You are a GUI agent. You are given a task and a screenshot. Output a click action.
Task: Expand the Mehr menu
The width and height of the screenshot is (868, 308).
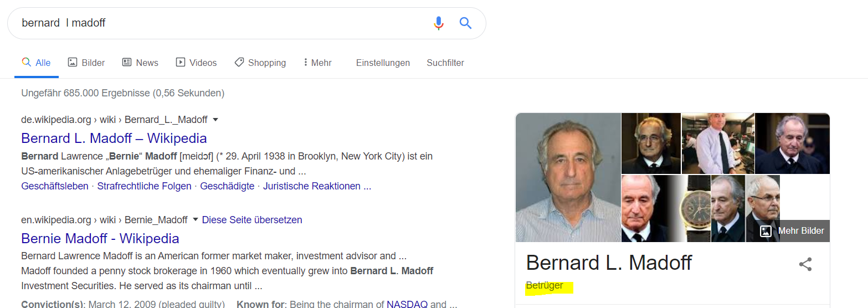tap(317, 63)
